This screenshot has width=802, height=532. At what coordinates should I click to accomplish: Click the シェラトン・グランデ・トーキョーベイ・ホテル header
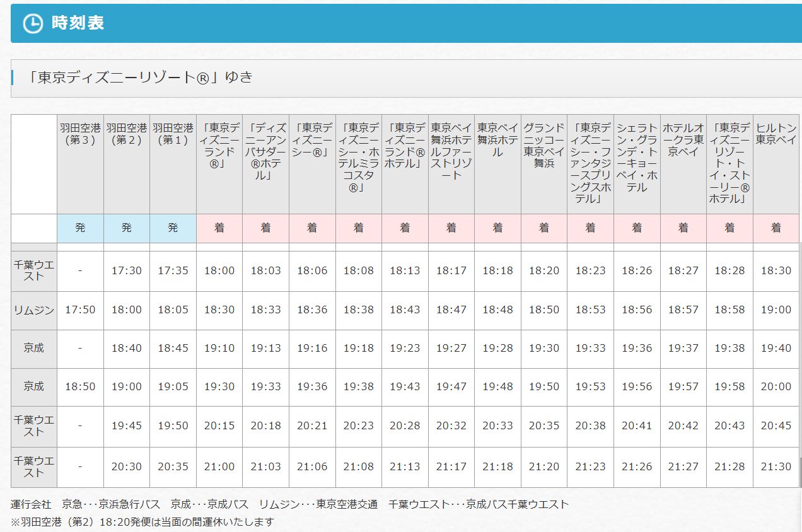(637, 164)
